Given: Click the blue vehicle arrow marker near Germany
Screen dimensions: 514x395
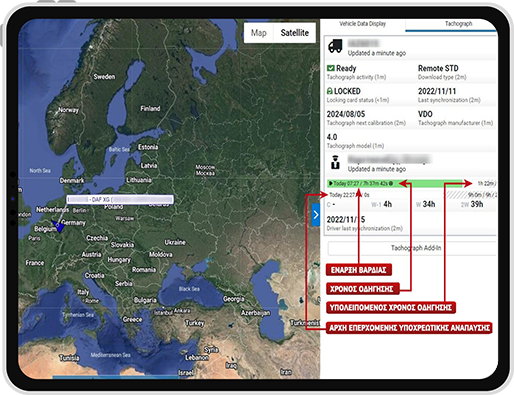Looking at the screenshot, I should (x=59, y=226).
